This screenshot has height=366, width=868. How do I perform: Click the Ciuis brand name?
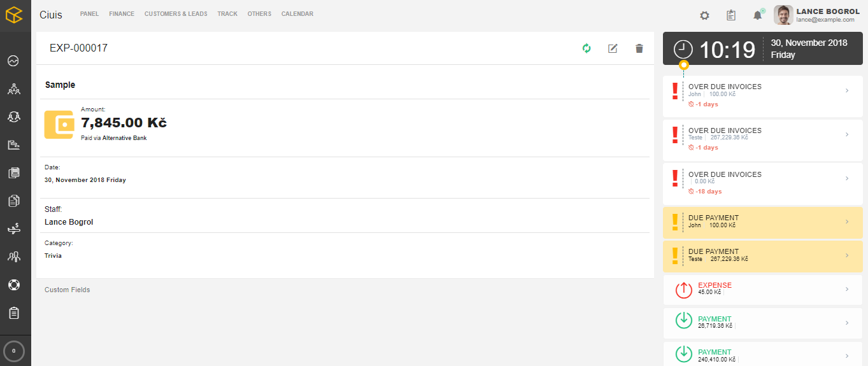[51, 15]
